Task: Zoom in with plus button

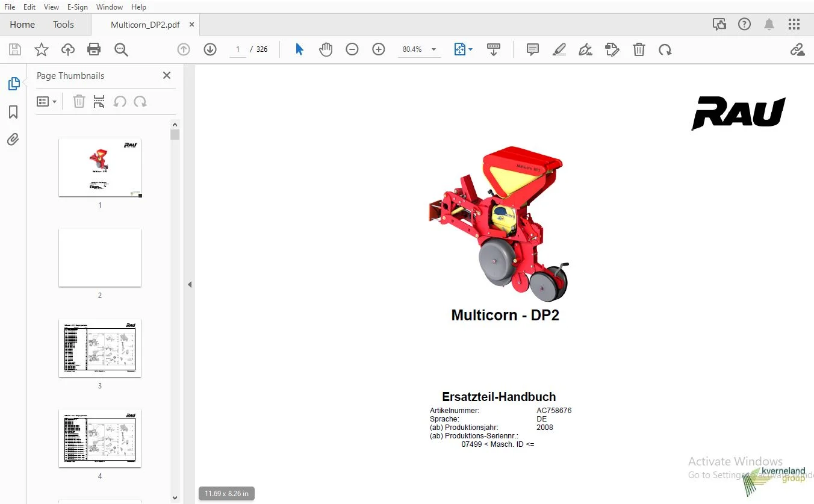Action: 379,49
